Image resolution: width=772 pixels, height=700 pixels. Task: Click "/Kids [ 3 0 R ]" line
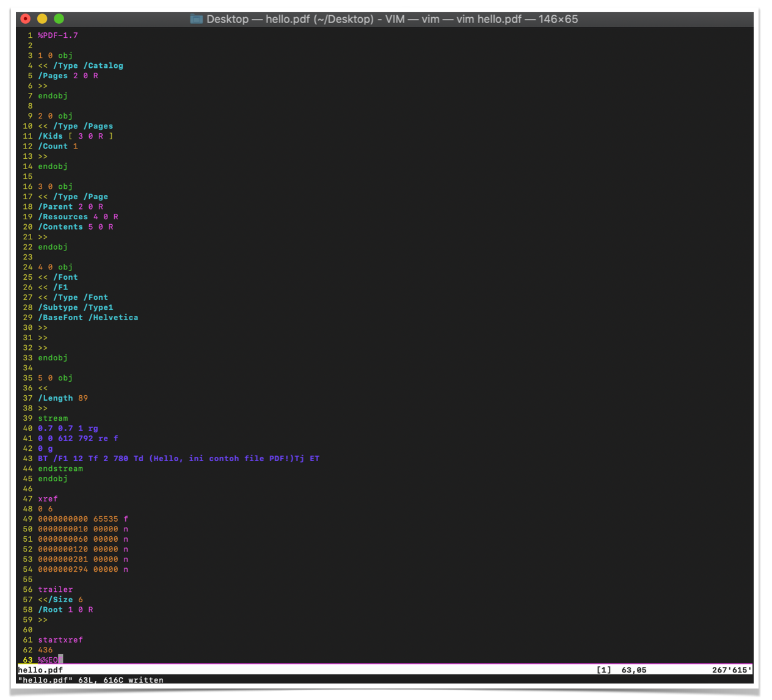[76, 136]
